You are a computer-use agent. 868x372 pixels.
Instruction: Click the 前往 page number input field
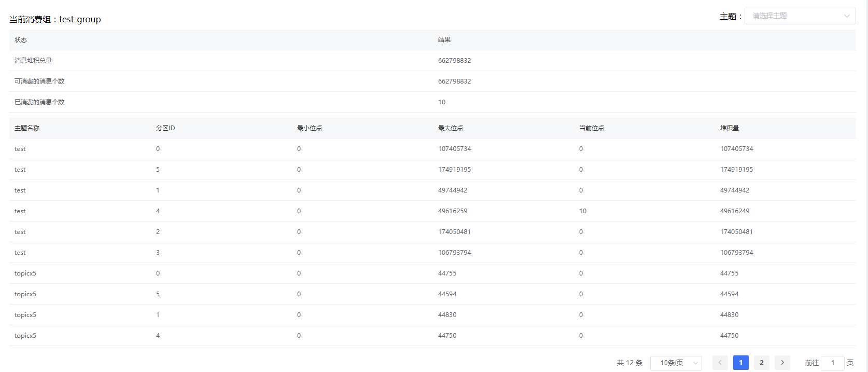pyautogui.click(x=832, y=363)
